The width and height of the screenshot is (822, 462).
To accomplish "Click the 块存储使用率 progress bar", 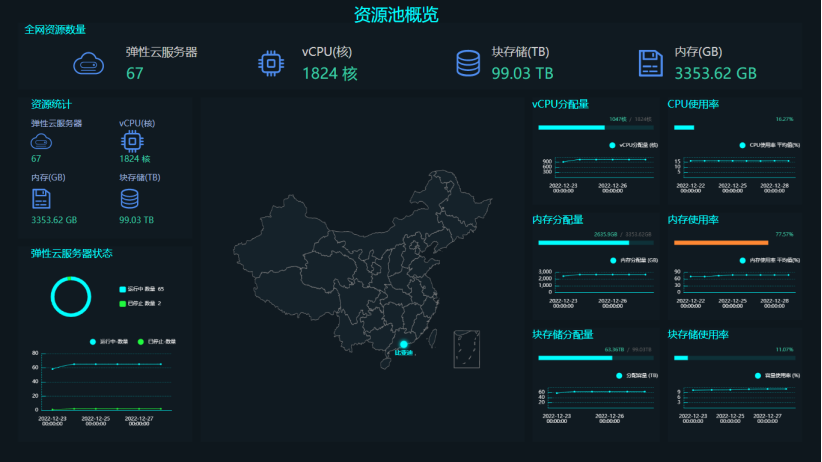I will coord(734,358).
